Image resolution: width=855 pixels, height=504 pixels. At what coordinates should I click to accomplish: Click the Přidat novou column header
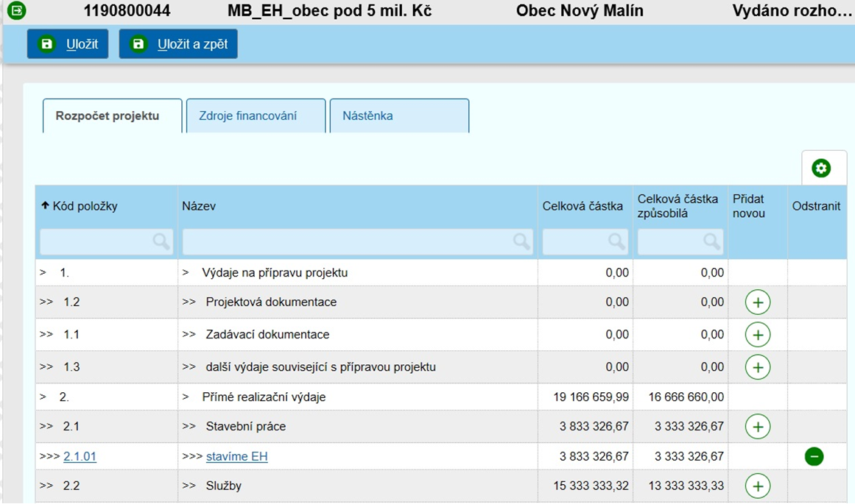749,206
